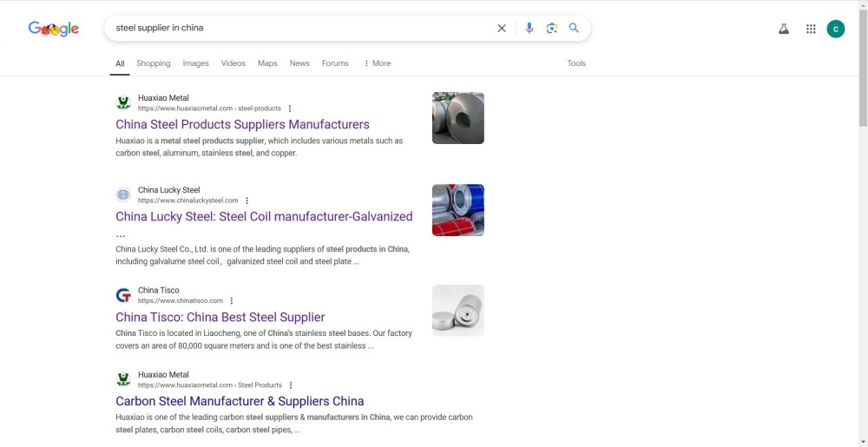868x447 pixels.
Task: Click the first Huaxiao Metal favicon, steel-products result
Action: coord(123,103)
